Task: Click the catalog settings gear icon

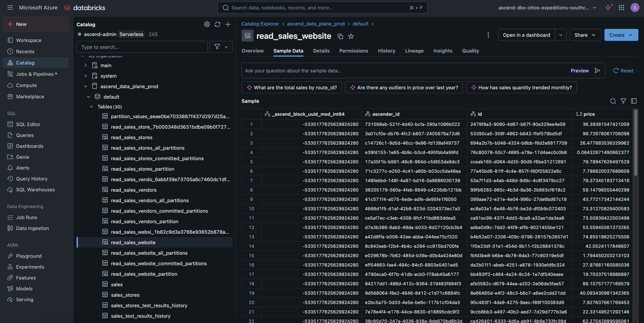Action: coord(207,24)
